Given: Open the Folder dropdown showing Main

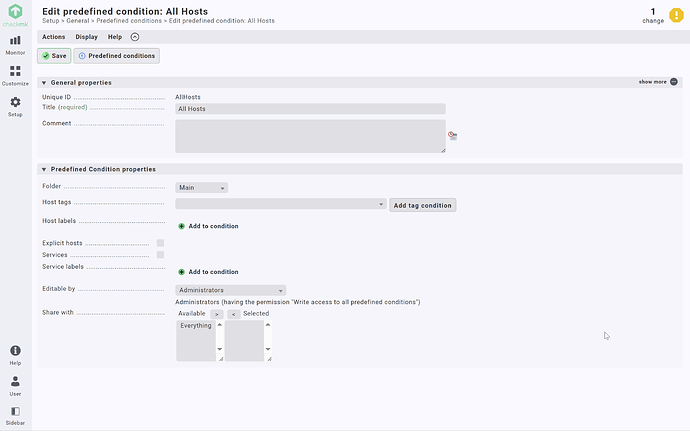Looking at the screenshot, I should tap(202, 188).
